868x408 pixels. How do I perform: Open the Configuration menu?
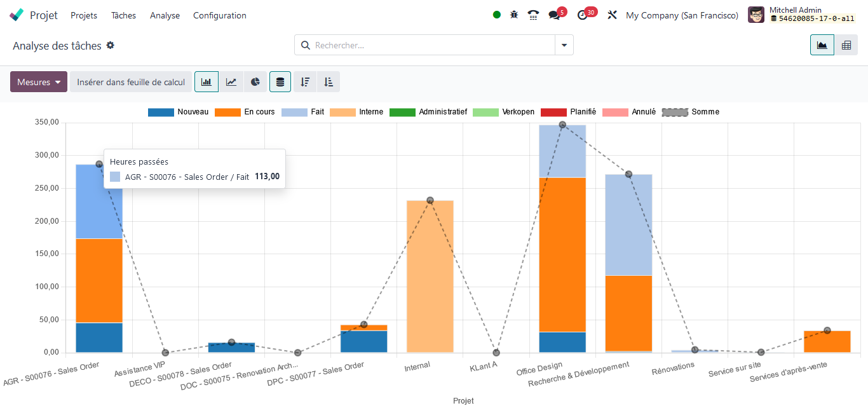[x=219, y=15]
